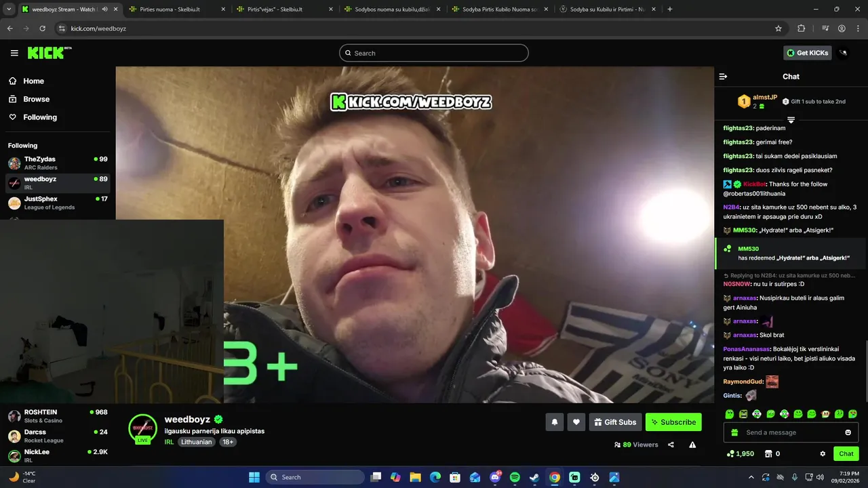This screenshot has width=868, height=488.
Task: Open Darcss channel
Action: (x=58, y=436)
